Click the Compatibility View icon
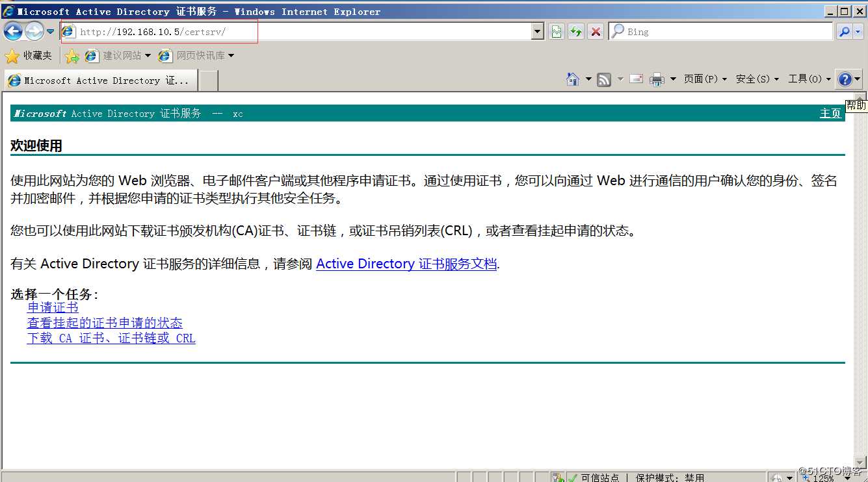The image size is (868, 482). point(557,31)
